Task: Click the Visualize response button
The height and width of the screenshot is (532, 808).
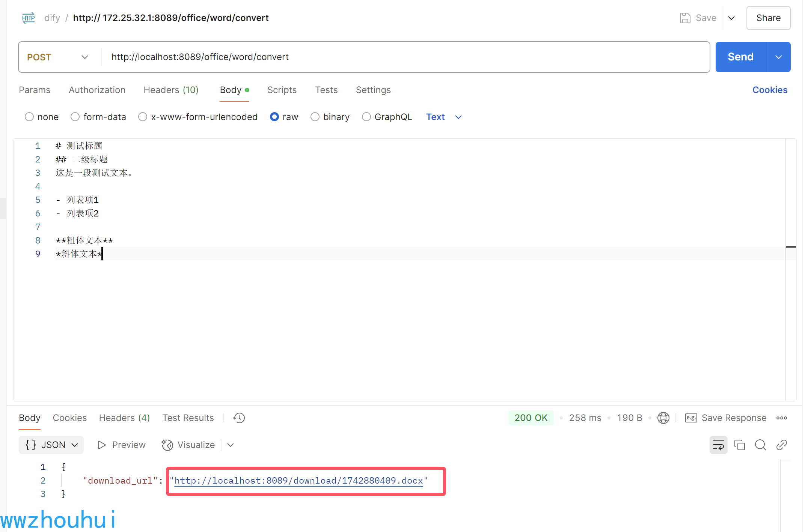Action: pos(188,445)
